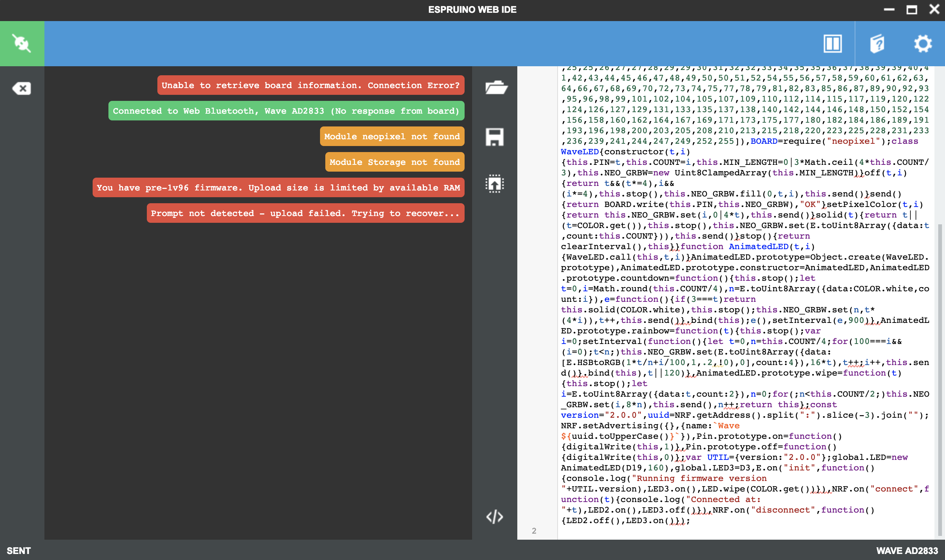Click 'WAVE AD2833' device name in status bar
Screen dimensions: 945x560
[907, 551]
